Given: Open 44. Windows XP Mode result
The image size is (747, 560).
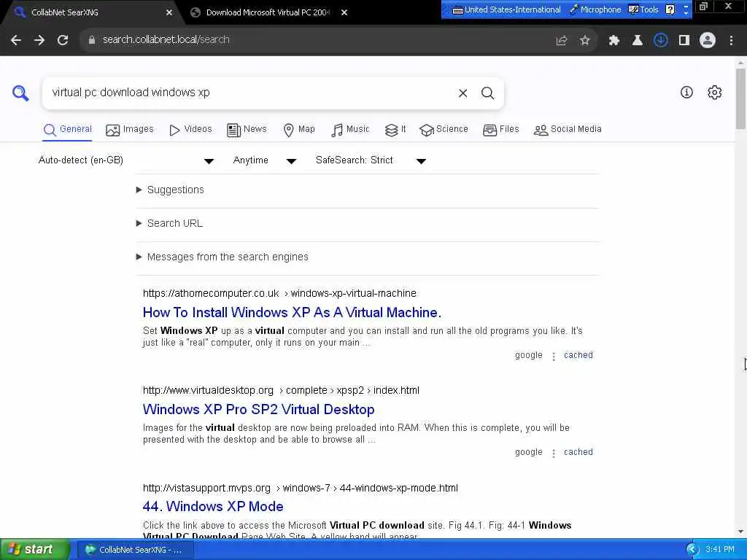Looking at the screenshot, I should (213, 507).
